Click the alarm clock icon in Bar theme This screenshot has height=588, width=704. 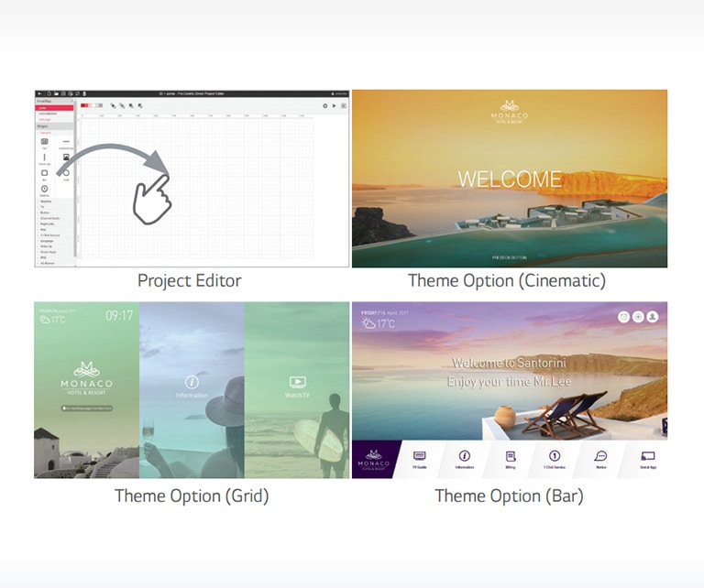623,317
